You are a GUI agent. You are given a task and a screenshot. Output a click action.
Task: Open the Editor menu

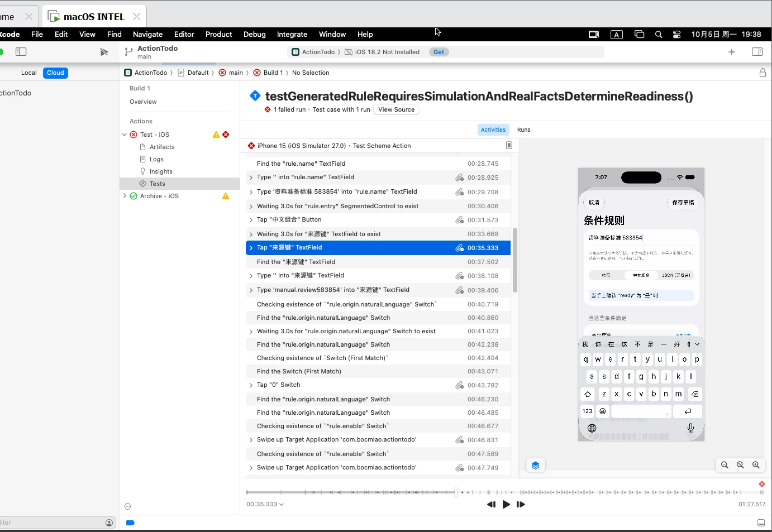pyautogui.click(x=184, y=34)
